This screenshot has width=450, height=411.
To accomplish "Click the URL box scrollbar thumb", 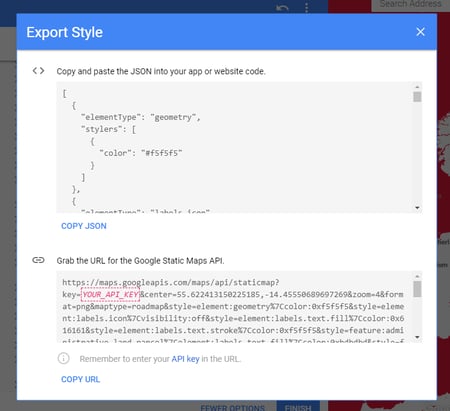I will [417, 289].
